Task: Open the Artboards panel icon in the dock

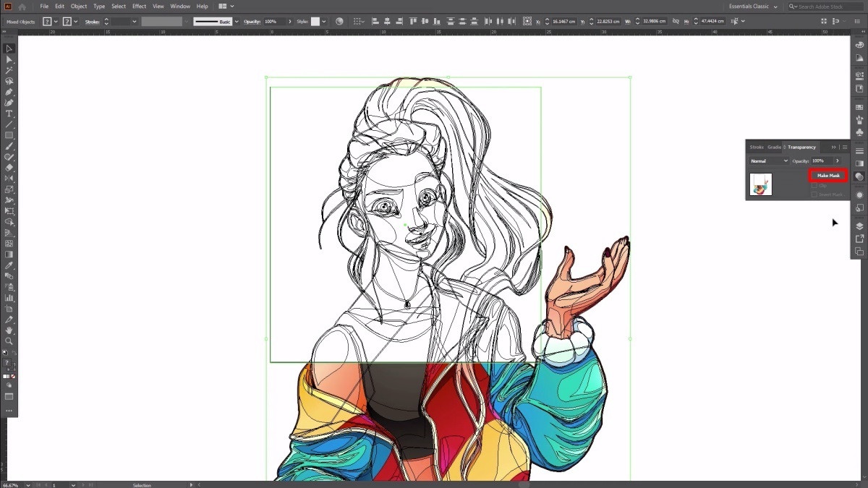Action: pyautogui.click(x=859, y=252)
